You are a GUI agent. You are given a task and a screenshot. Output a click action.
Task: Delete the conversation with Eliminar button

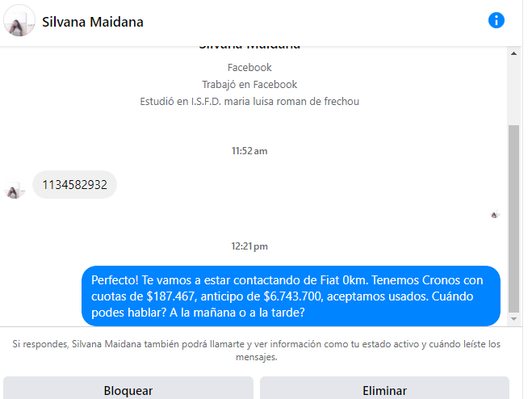384,388
